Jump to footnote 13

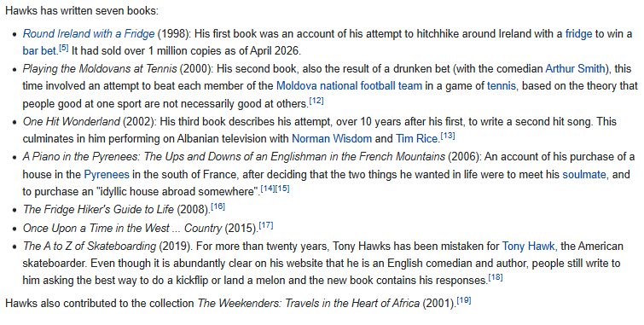448,136
